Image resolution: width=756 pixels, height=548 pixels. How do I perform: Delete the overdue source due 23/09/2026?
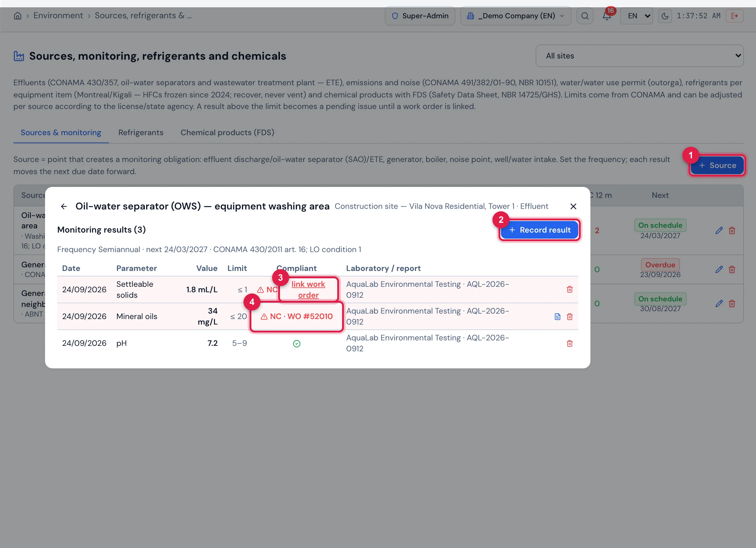[x=732, y=269]
